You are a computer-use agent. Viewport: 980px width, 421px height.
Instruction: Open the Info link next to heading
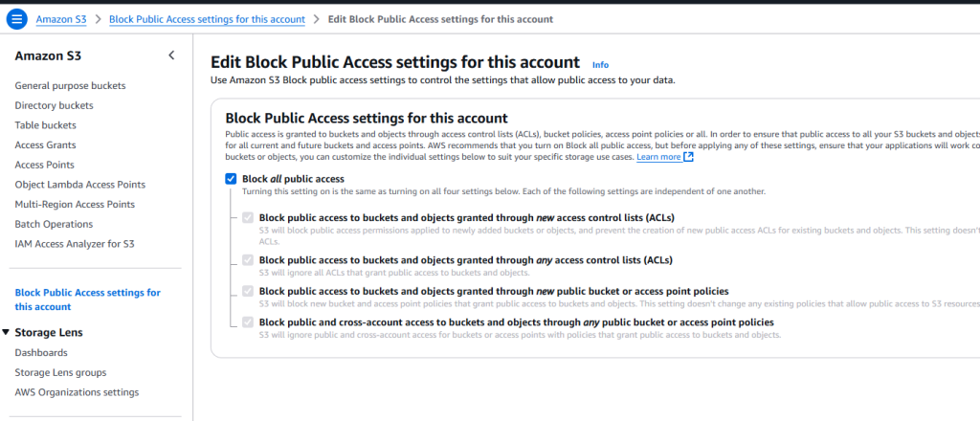[x=600, y=65]
